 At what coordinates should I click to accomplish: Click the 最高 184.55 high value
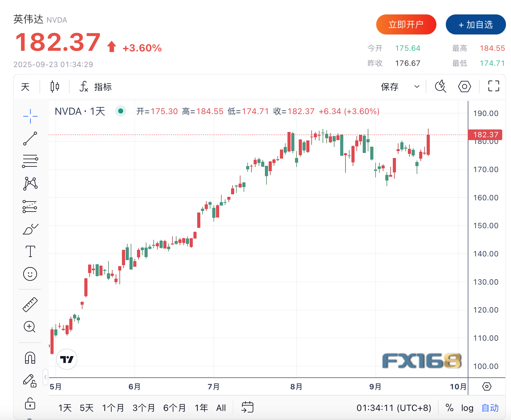tap(492, 48)
